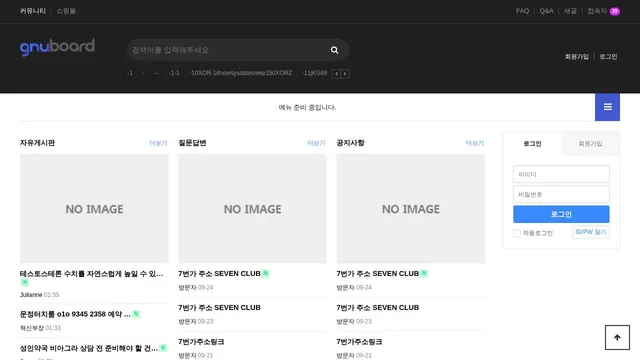The image size is (640, 360).
Task: Open the 공지사항 board title
Action: tap(350, 143)
